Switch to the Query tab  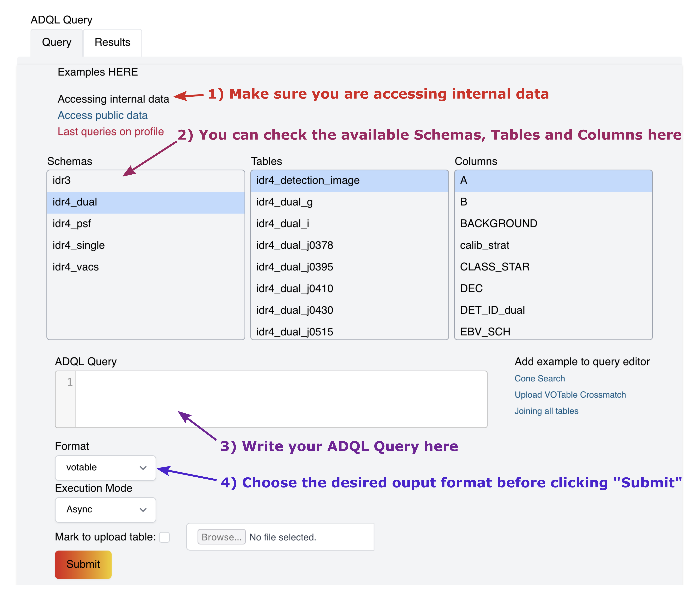pos(57,43)
